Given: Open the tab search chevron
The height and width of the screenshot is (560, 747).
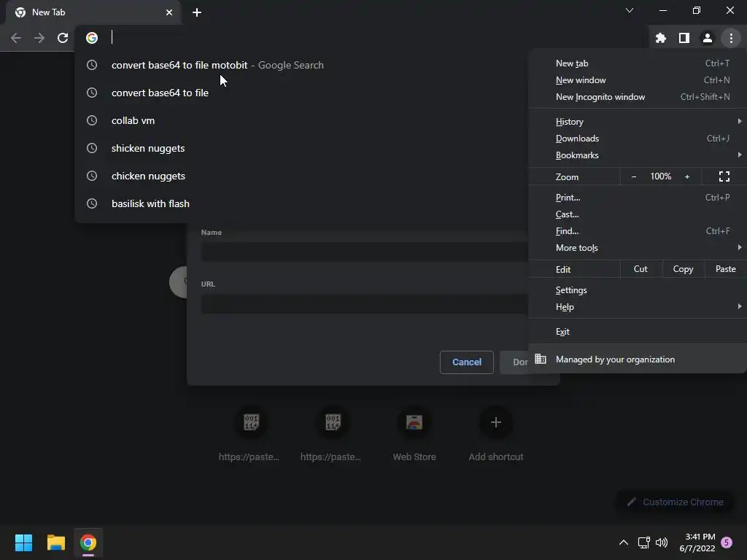Looking at the screenshot, I should click(x=630, y=10).
